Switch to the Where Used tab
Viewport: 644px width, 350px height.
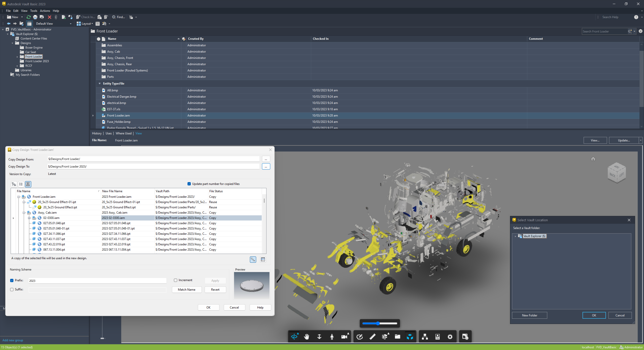click(x=123, y=133)
